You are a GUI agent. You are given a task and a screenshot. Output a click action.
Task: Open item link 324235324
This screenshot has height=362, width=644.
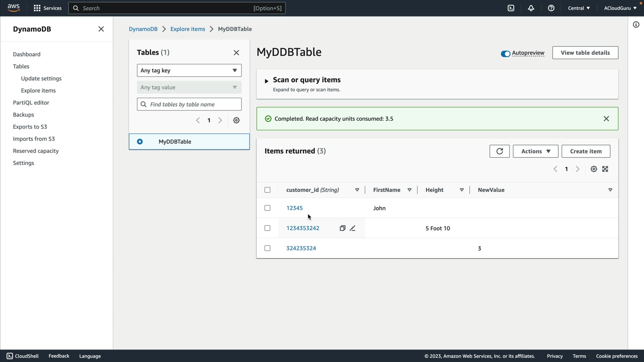tap(301, 248)
